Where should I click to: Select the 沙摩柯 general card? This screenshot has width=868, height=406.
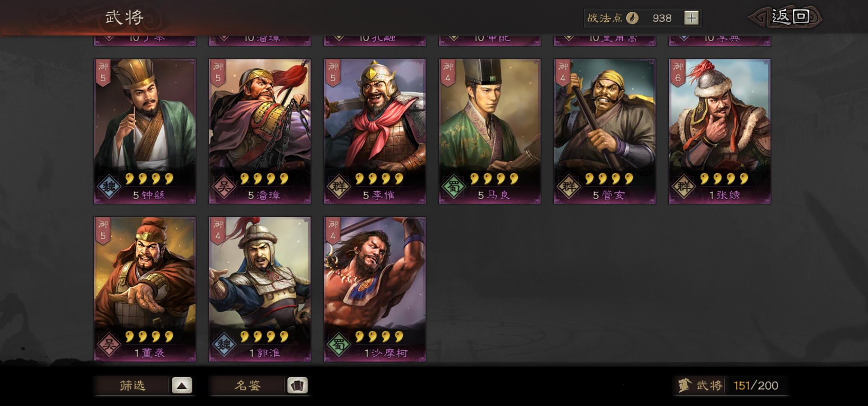tap(375, 289)
